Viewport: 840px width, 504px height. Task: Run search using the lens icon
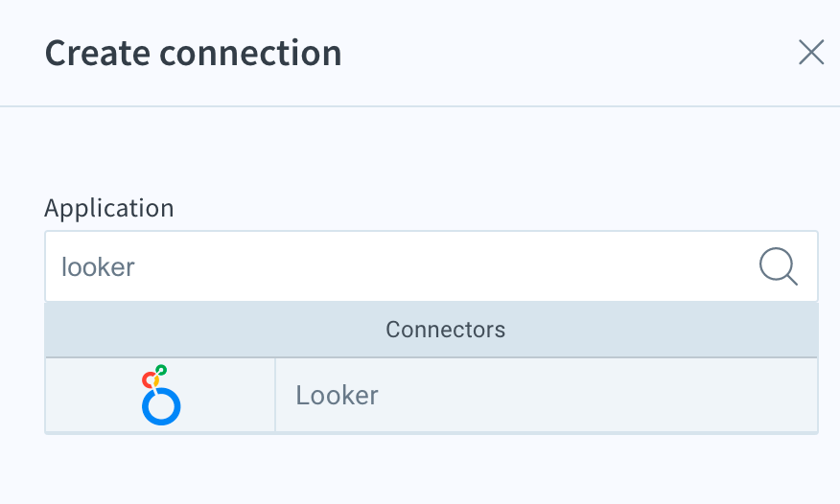(779, 266)
